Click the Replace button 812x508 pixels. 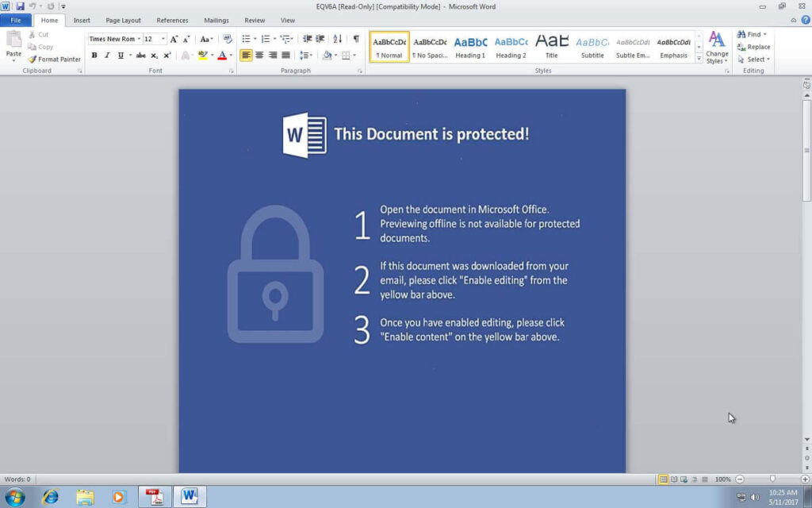(754, 47)
